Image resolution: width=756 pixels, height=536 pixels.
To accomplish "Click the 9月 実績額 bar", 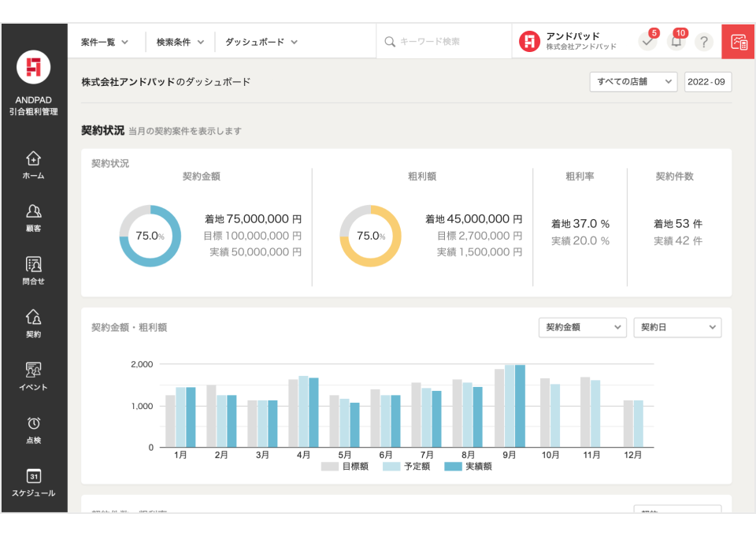I will (x=520, y=406).
